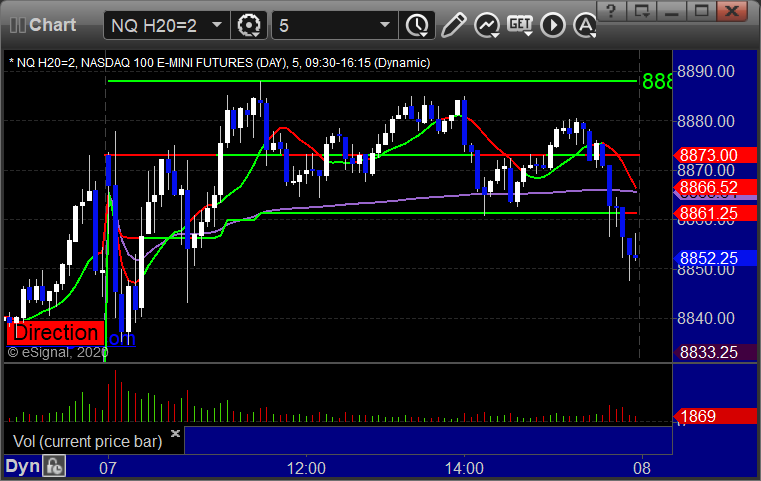Viewport: 761px width, 481px height.
Task: Click the 07 date axis label
Action: [x=108, y=468]
